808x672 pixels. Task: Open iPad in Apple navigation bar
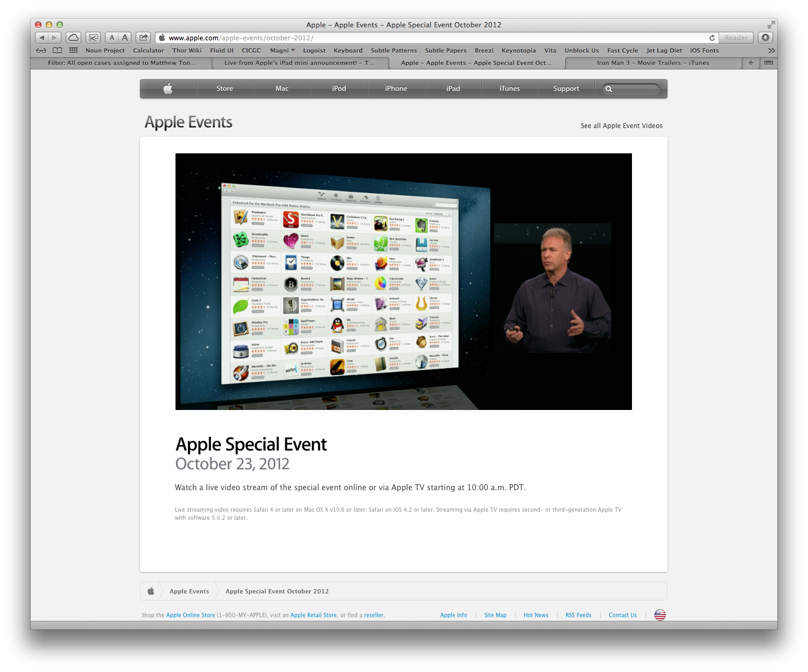(453, 89)
